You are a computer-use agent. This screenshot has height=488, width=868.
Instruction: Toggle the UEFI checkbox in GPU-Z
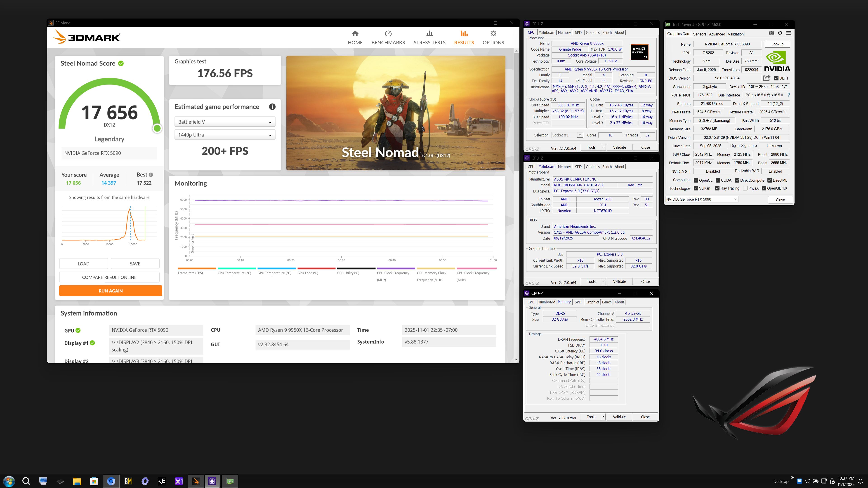(776, 78)
